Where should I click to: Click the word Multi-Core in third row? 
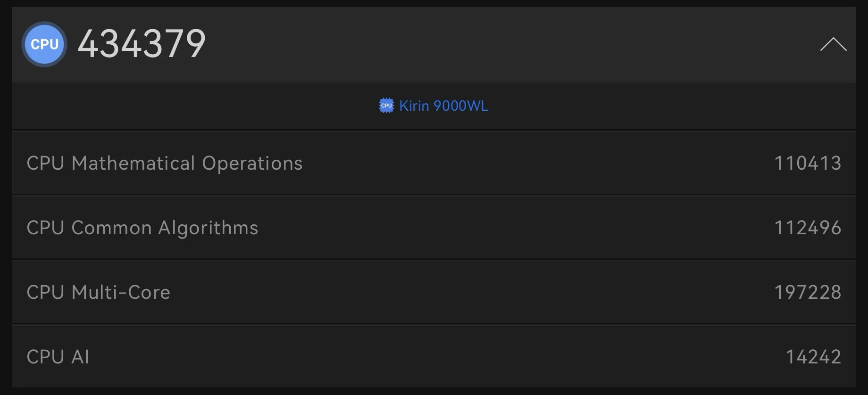tap(121, 292)
